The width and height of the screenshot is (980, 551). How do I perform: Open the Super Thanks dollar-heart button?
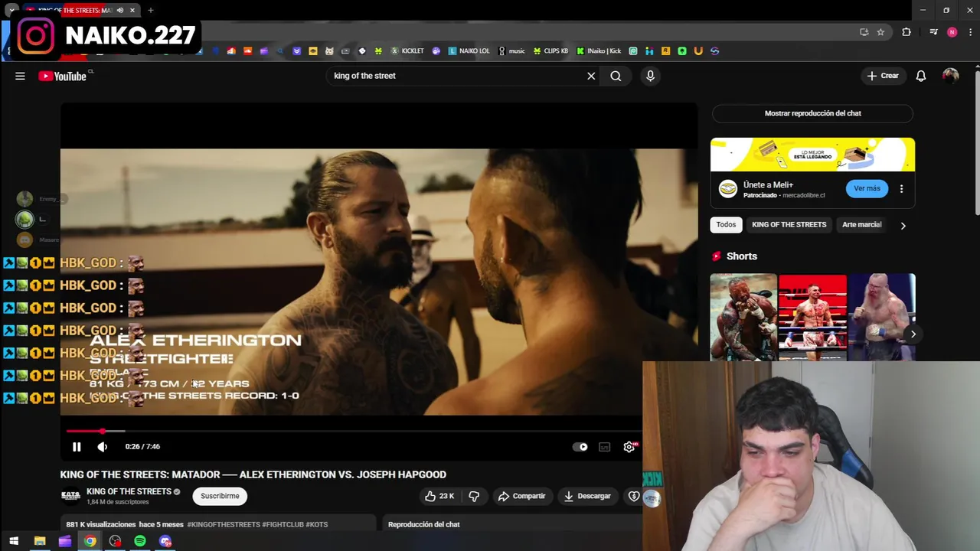tap(634, 496)
